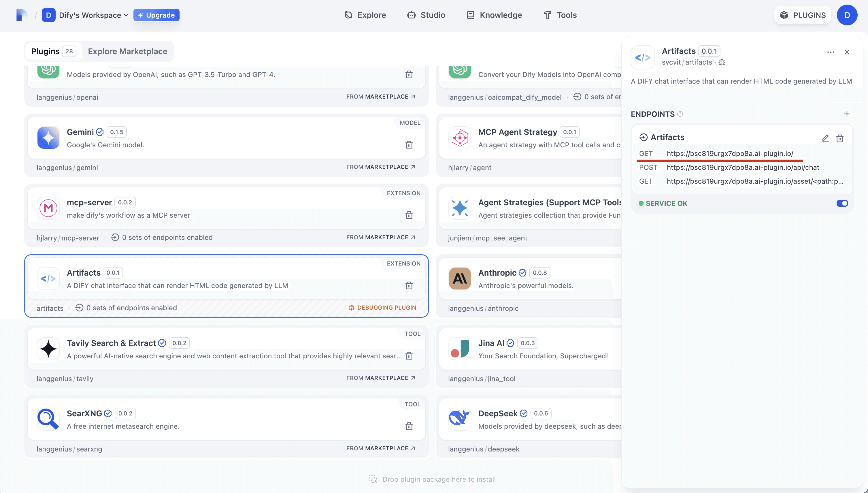Disable the Artifacts endpoint service toggle
Image resolution: width=868 pixels, height=493 pixels.
(842, 204)
